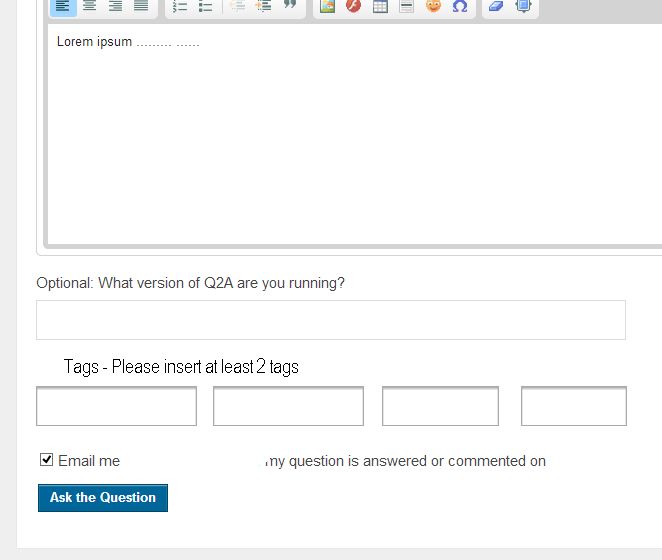Increase the paragraph indent

(263, 6)
